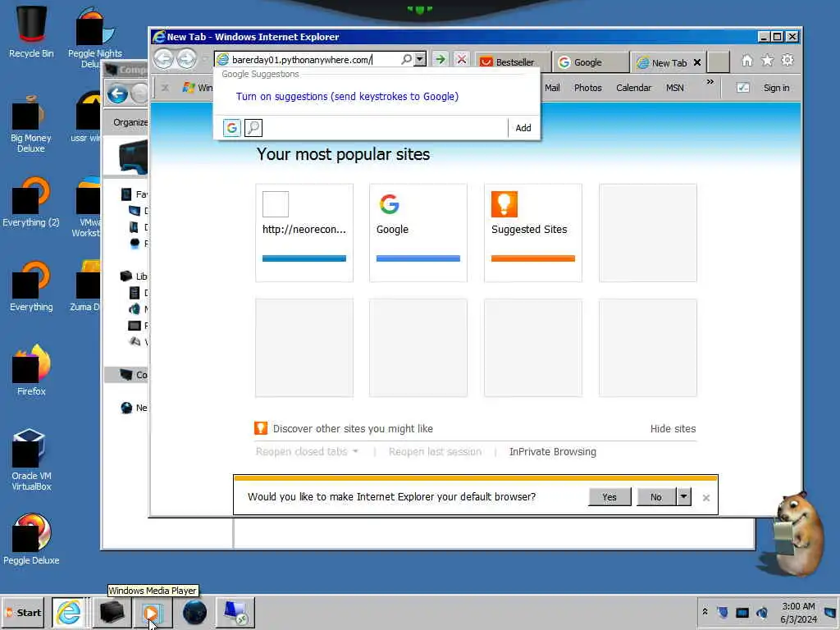Show hidden system tray icons
Viewport: 840px width, 630px height.
click(x=705, y=612)
